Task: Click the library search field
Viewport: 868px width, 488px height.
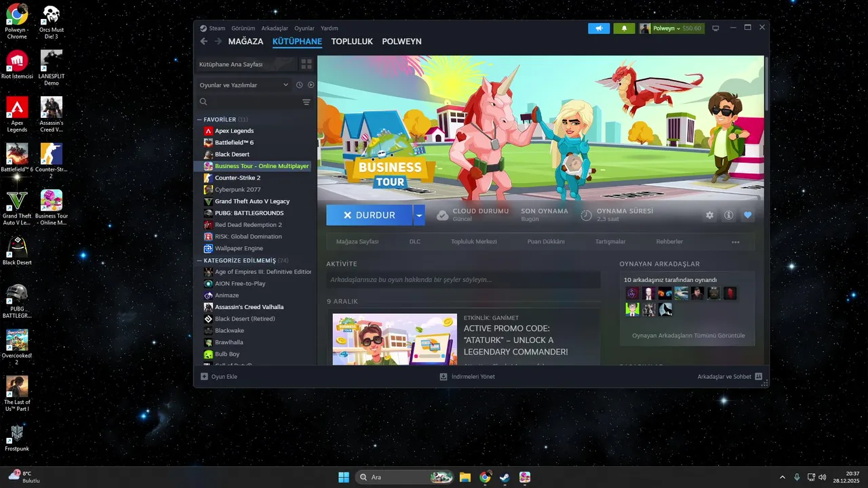Action: [x=248, y=102]
